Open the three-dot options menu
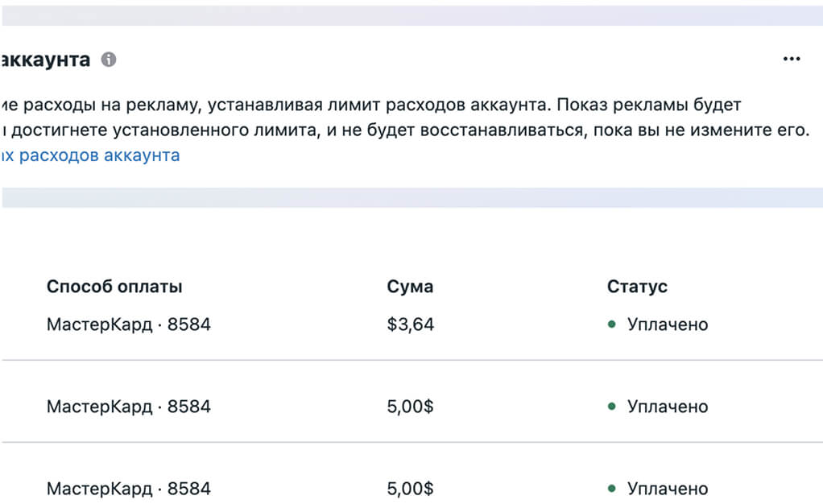 click(x=792, y=59)
